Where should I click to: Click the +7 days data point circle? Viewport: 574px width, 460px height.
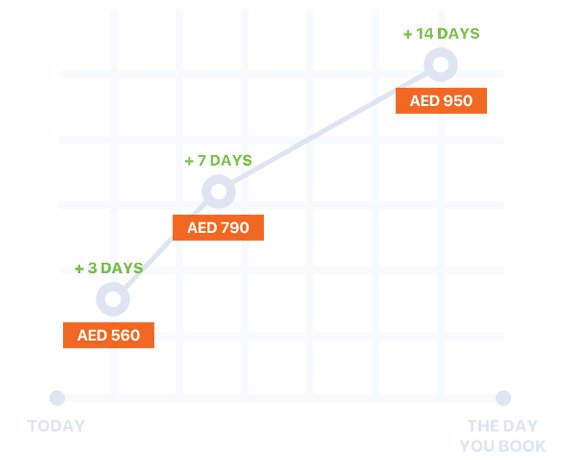[219, 191]
